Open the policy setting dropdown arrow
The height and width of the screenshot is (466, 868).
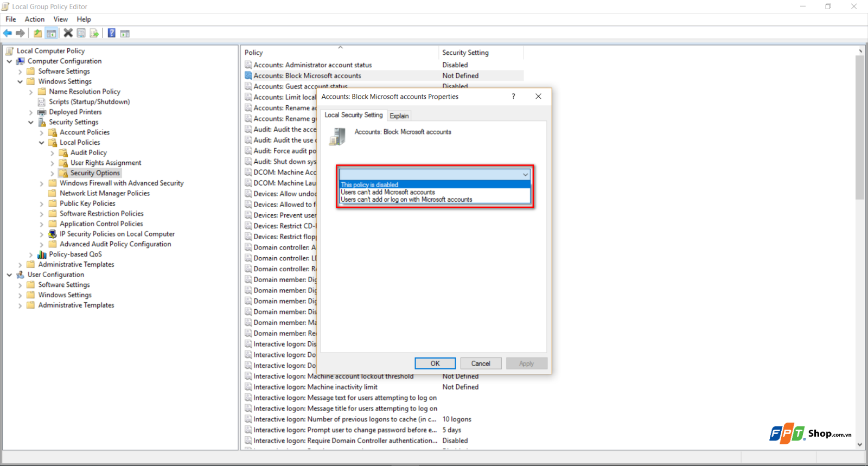point(525,174)
